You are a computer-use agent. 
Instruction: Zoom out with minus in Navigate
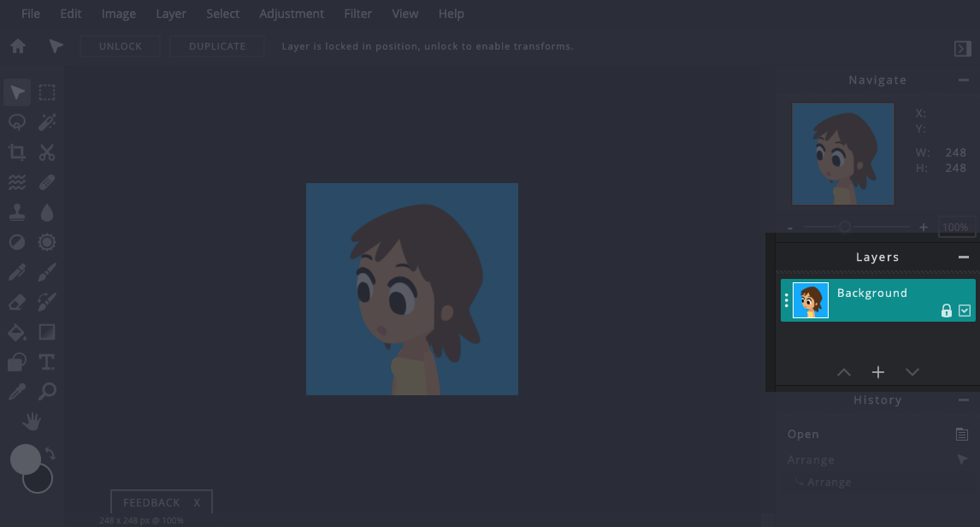pos(790,228)
